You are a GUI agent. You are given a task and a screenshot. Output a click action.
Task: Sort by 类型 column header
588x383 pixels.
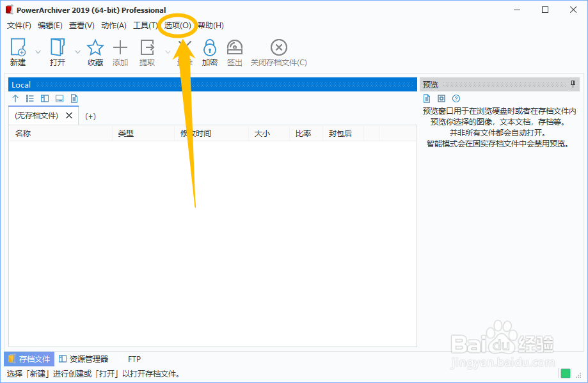pyautogui.click(x=143, y=134)
